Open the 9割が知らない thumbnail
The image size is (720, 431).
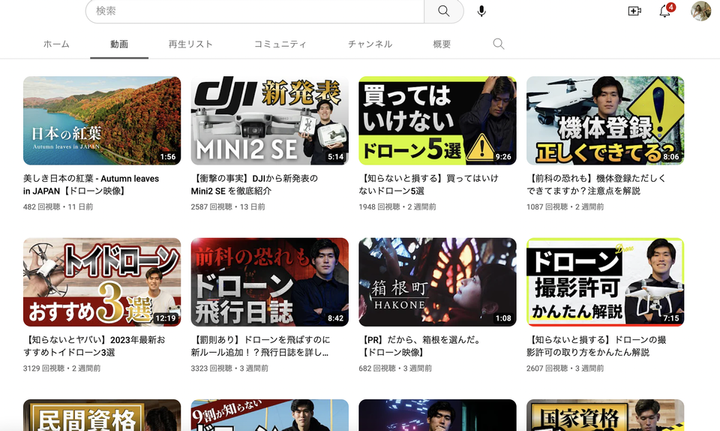(x=270, y=415)
